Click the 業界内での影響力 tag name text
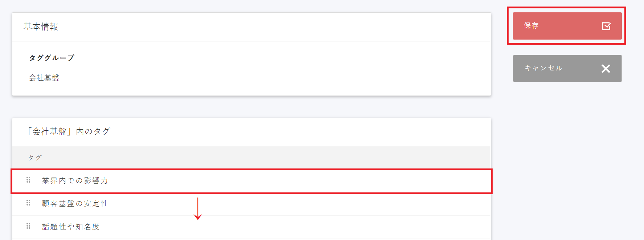Screen dimensions: 644x240 coord(75,181)
